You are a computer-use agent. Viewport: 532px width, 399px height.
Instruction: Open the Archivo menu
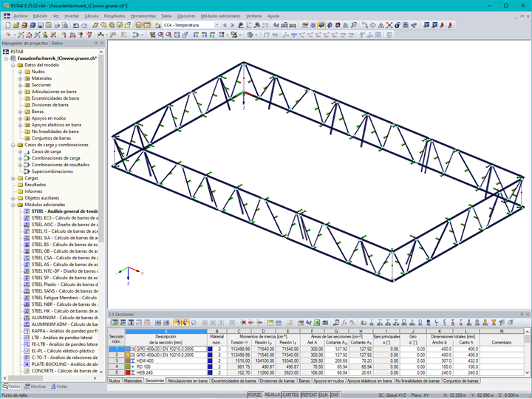point(21,16)
